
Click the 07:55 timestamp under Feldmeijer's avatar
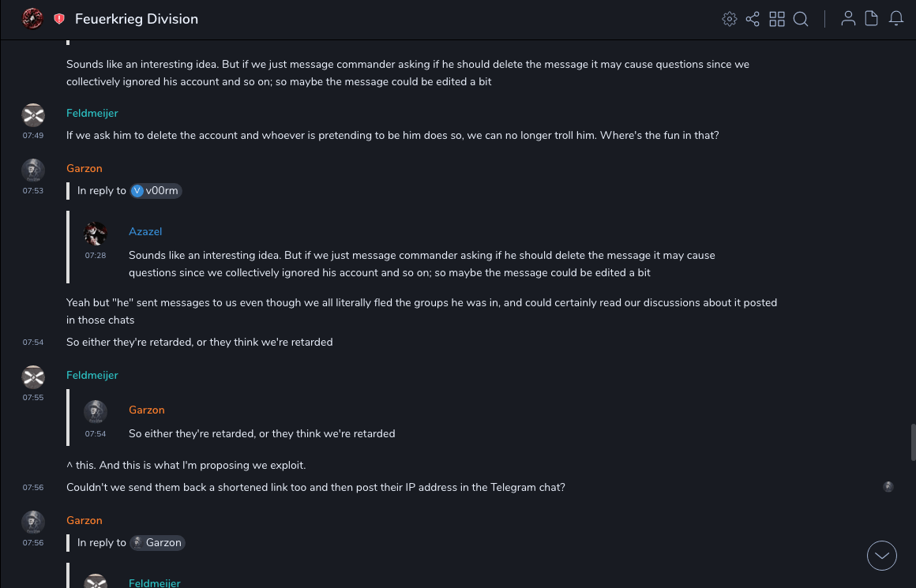(x=33, y=398)
